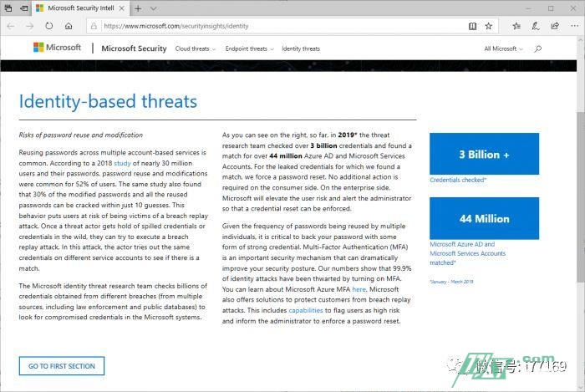The height and width of the screenshot is (392, 585).
Task: Share this page using share icon
Action: (555, 26)
